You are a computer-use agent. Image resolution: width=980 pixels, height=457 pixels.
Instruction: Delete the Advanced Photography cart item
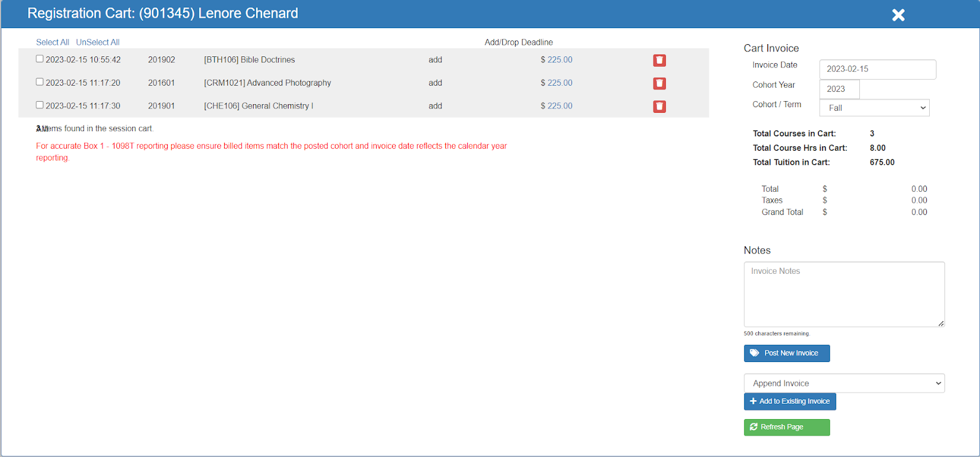pyautogui.click(x=659, y=83)
